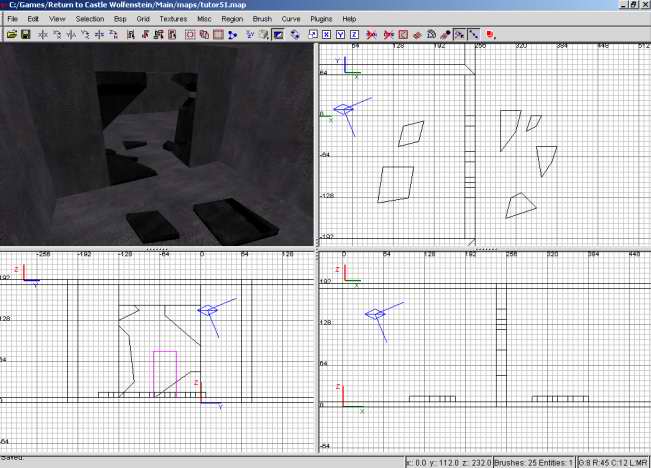Click the red square CSG Subtract icon
Viewport: 651px width, 468px height.
(191, 34)
